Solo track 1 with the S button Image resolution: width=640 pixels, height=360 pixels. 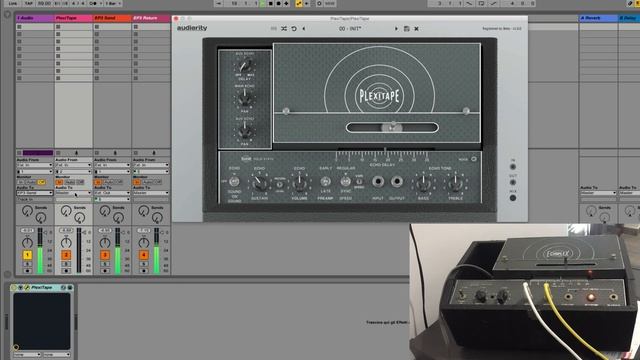pyautogui.click(x=27, y=264)
